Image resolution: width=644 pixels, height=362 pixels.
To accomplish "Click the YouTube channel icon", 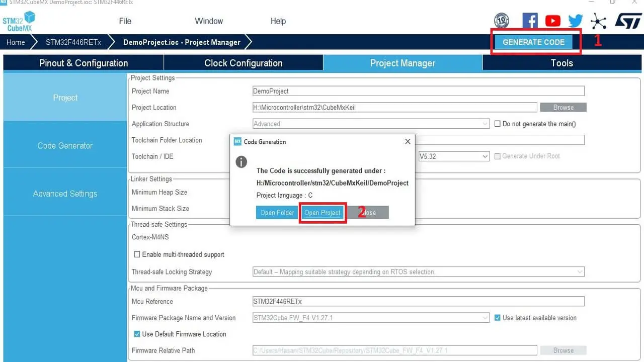I will [x=552, y=21].
